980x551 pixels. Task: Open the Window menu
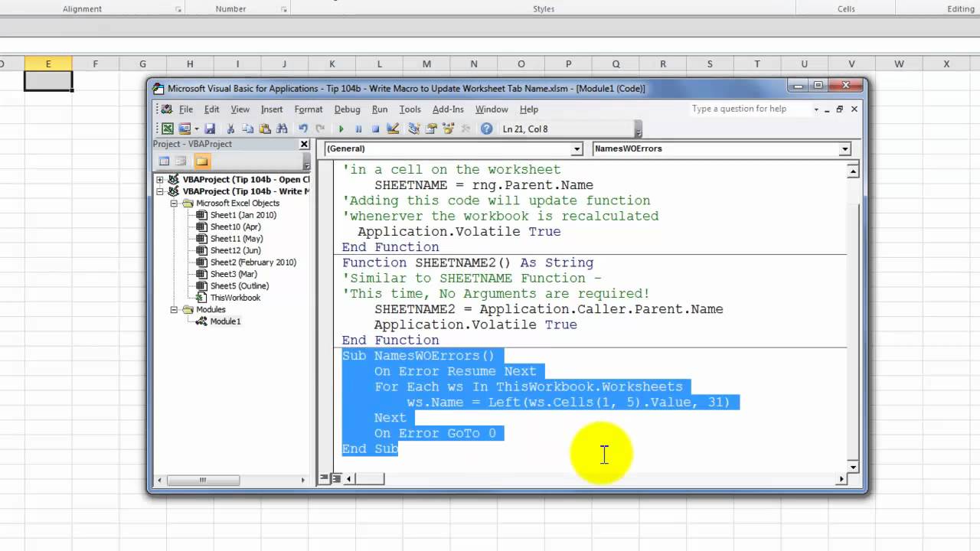(492, 109)
